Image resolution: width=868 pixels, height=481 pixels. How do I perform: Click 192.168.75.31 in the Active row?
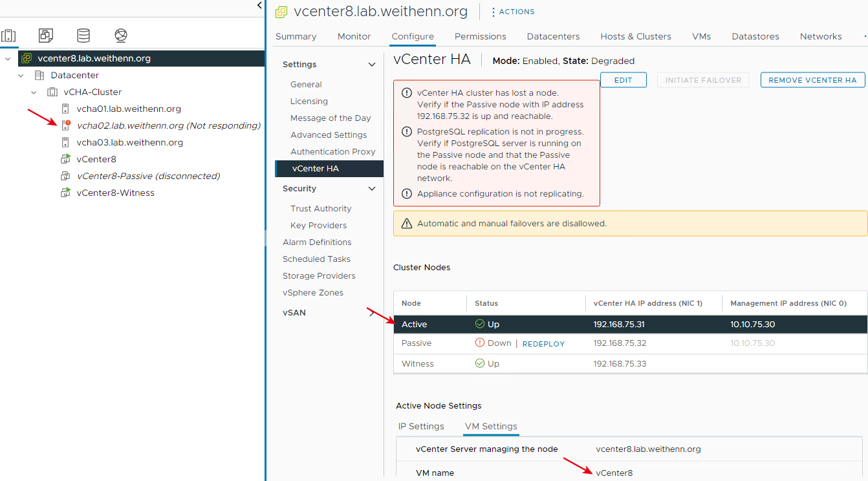[x=619, y=325]
